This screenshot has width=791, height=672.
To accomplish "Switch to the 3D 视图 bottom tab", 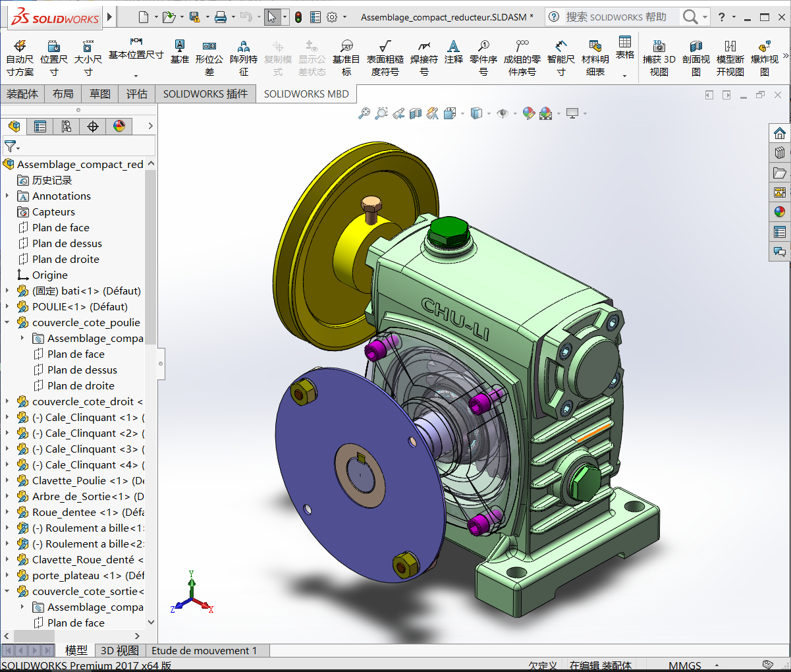I will pyautogui.click(x=120, y=650).
